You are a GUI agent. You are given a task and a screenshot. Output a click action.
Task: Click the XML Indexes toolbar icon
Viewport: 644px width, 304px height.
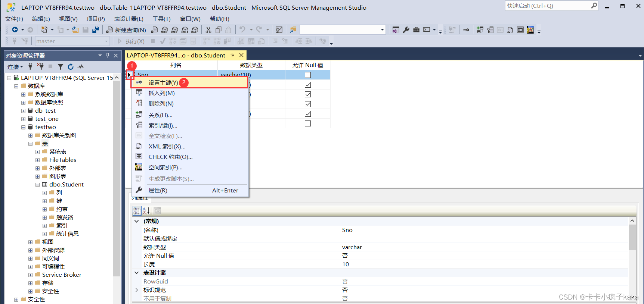click(510, 30)
